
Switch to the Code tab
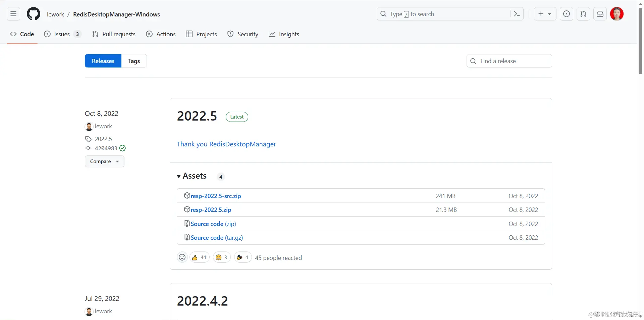click(x=22, y=34)
